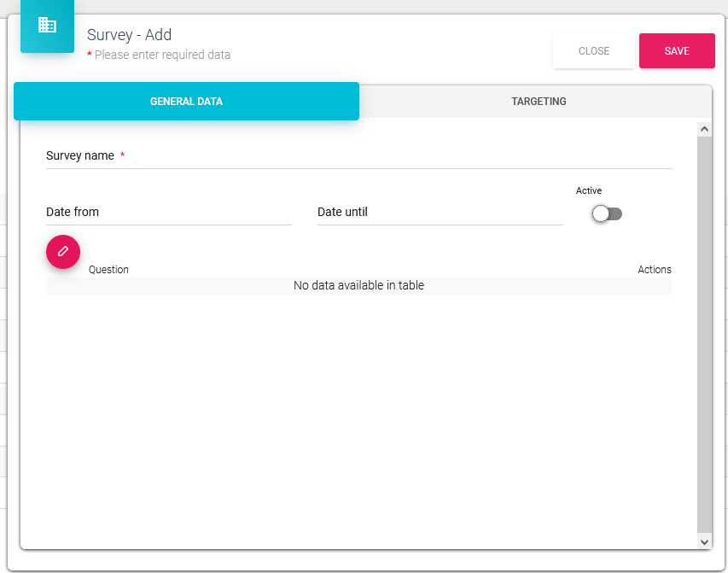This screenshot has width=728, height=573.
Task: Click the red asterisk by Survey name
Action: point(122,155)
